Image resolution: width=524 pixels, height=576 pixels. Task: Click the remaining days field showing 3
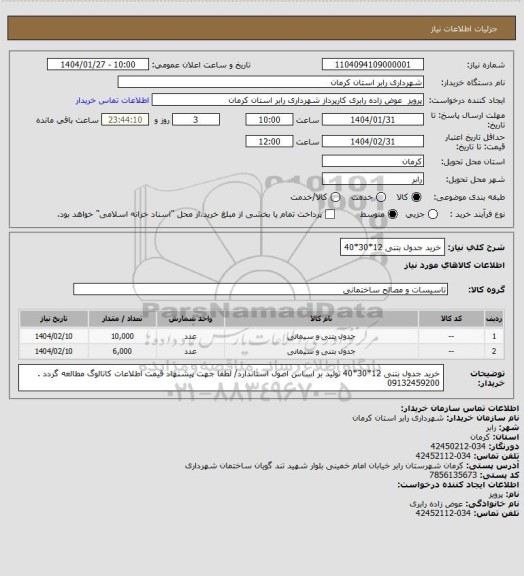tap(196, 120)
